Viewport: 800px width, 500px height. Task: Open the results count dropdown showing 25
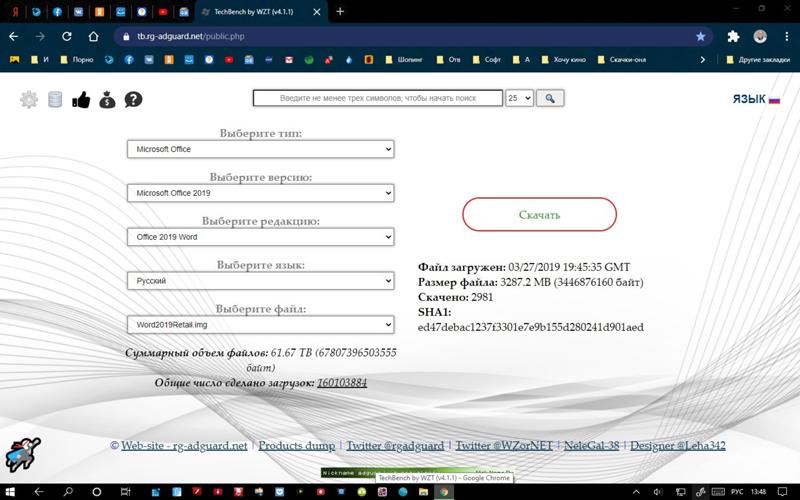pos(519,98)
